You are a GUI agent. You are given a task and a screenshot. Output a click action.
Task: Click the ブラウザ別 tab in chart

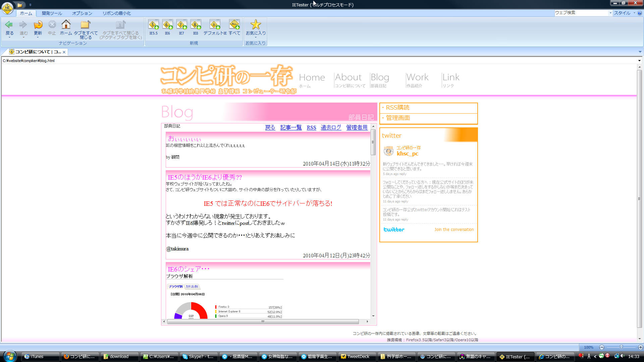tap(175, 287)
